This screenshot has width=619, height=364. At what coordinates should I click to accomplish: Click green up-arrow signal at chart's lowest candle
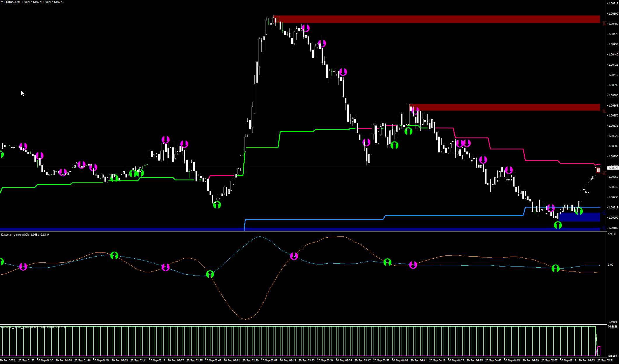coord(558,225)
